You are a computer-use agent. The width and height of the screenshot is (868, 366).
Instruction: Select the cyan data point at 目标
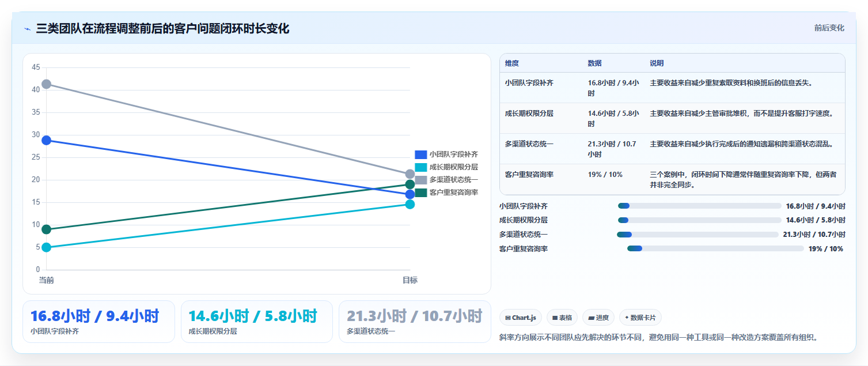[x=410, y=204]
